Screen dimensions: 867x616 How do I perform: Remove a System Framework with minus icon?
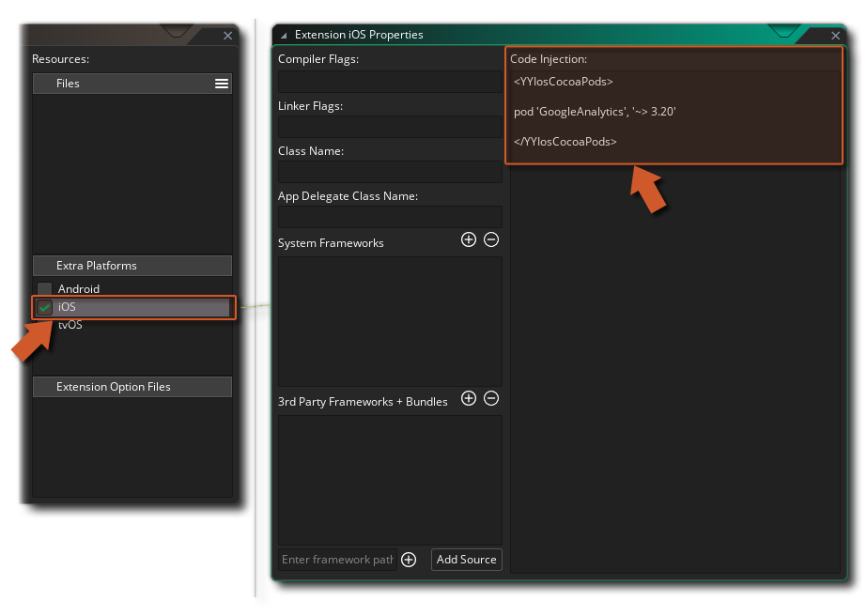pos(491,240)
